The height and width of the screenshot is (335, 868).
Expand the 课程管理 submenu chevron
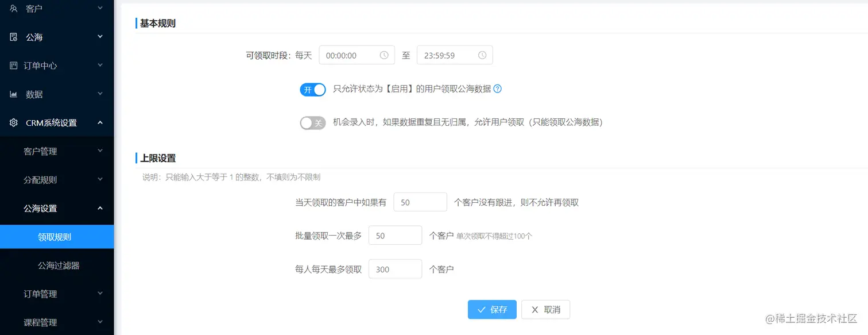click(100, 322)
